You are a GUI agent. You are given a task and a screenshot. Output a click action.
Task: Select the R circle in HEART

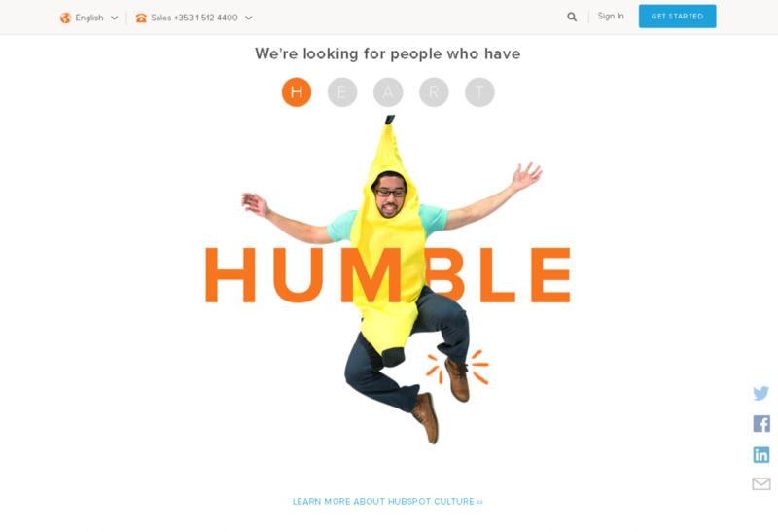click(x=434, y=92)
